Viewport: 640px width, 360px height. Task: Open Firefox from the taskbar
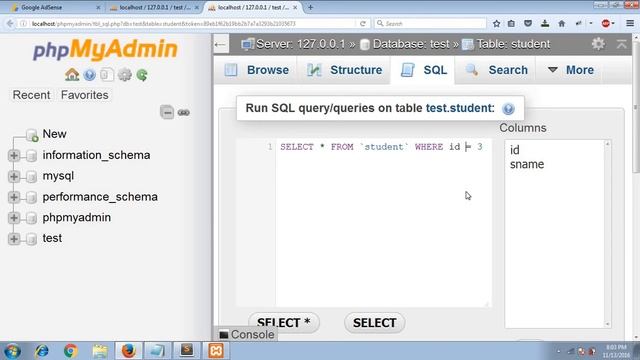pos(128,351)
